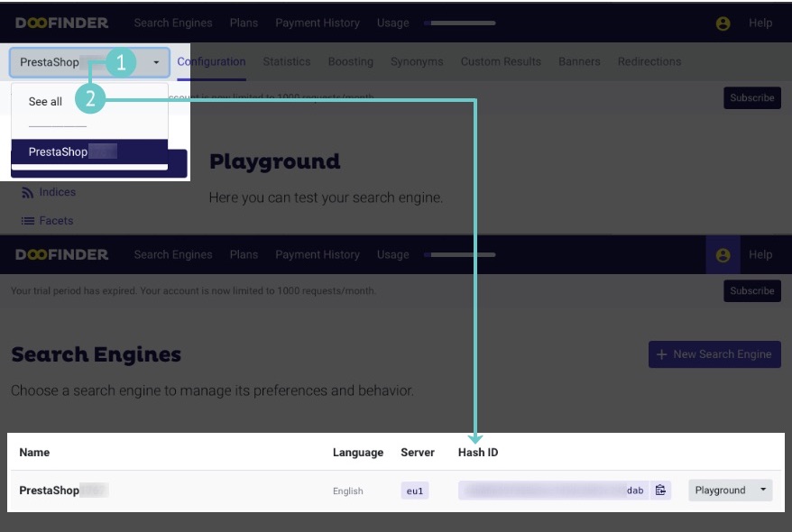The image size is (792, 532).
Task: Open Usage in the Playground page header
Action: (393, 23)
